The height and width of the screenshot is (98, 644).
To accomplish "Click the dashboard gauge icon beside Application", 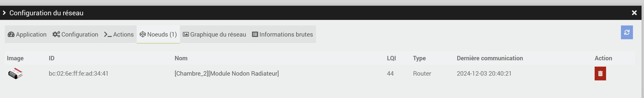I will point(11,34).
